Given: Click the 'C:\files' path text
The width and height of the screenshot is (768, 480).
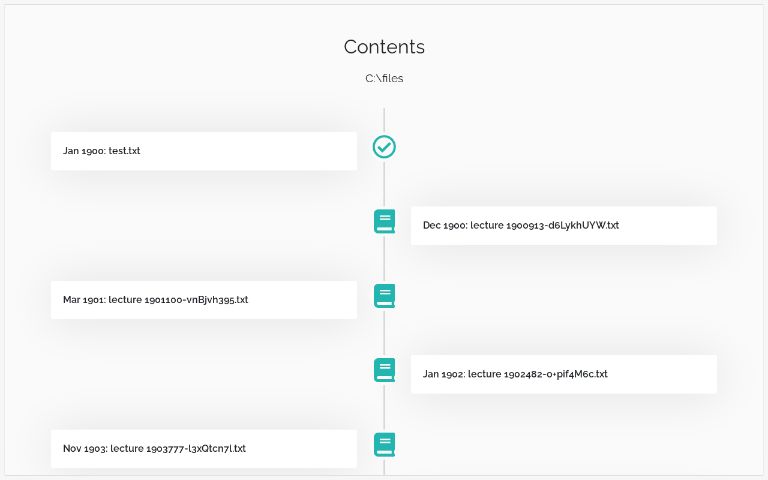Looking at the screenshot, I should [x=384, y=78].
